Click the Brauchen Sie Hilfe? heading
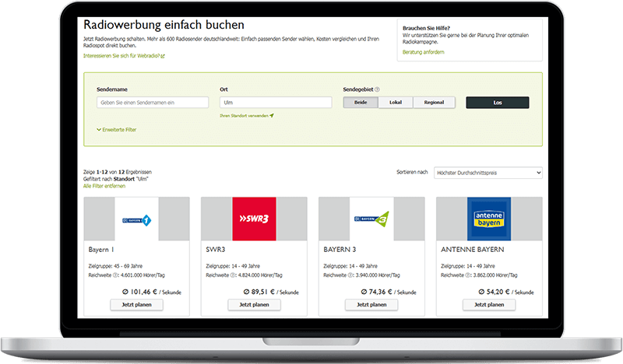Viewport: 623px width, 364px height. point(426,28)
